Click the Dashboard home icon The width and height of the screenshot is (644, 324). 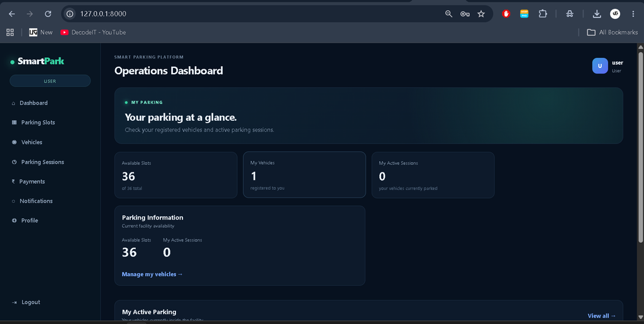click(14, 103)
